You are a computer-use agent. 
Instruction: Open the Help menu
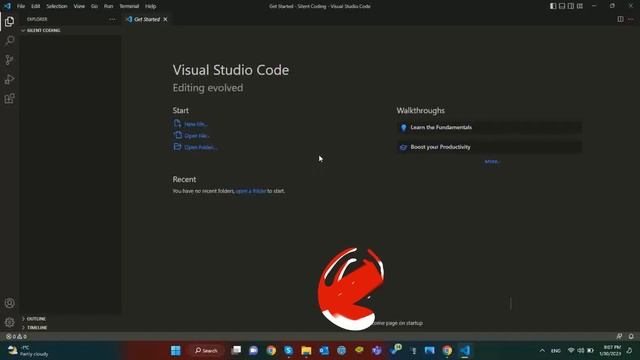click(151, 6)
